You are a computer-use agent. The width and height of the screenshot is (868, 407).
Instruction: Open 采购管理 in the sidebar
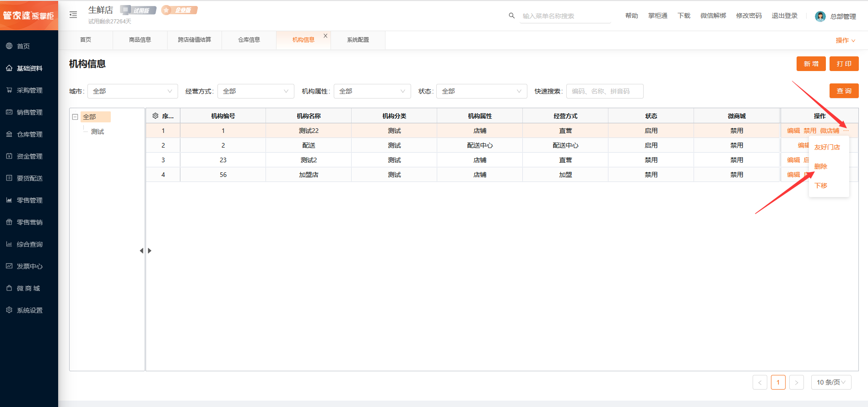29,90
